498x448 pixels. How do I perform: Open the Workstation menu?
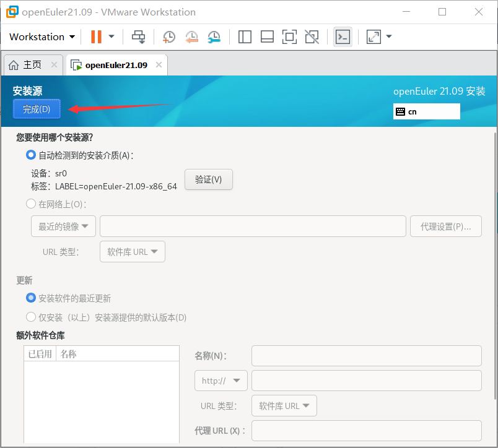pos(42,37)
